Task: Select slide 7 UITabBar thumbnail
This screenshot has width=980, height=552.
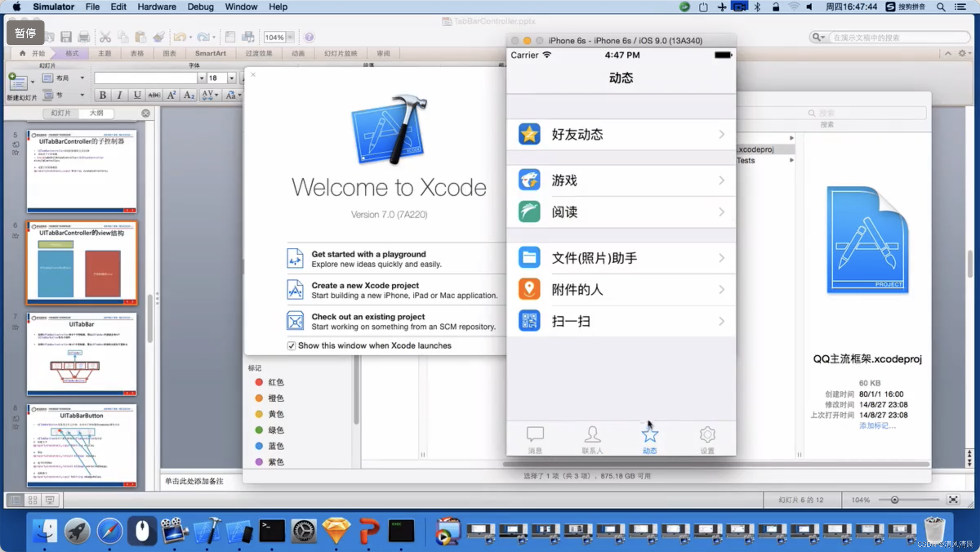Action: pyautogui.click(x=82, y=354)
